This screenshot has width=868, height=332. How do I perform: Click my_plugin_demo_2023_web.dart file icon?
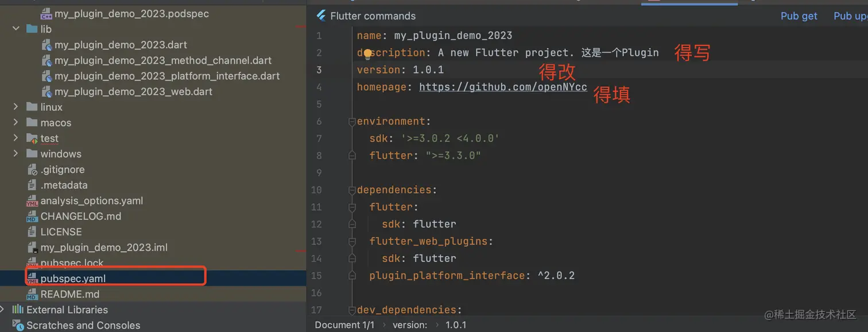[x=46, y=91]
